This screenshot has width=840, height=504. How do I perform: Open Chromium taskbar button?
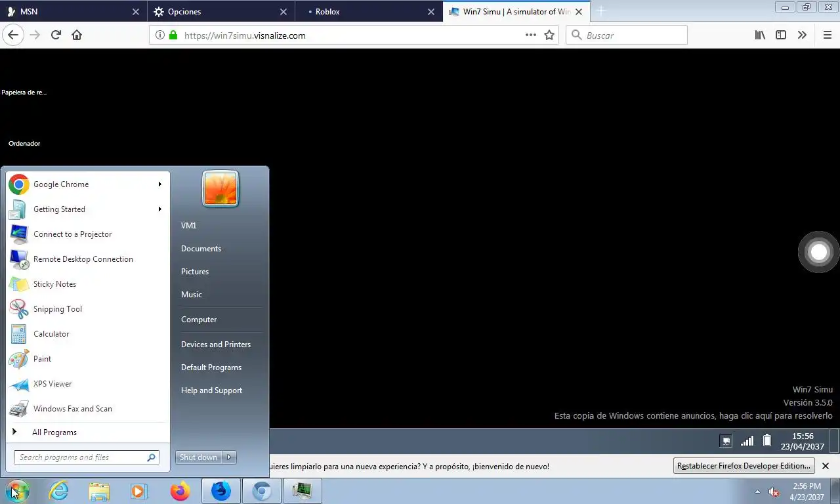[x=262, y=491]
